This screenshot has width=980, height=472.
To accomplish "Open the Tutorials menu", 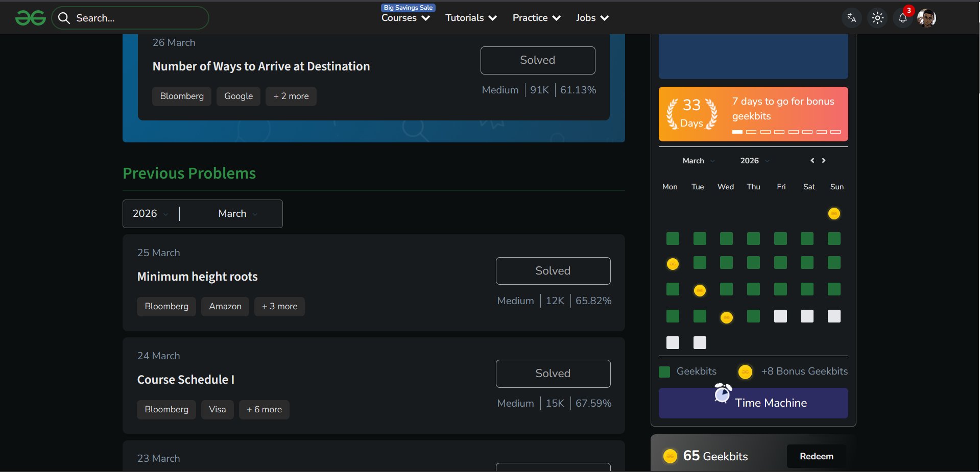I will coord(471,18).
